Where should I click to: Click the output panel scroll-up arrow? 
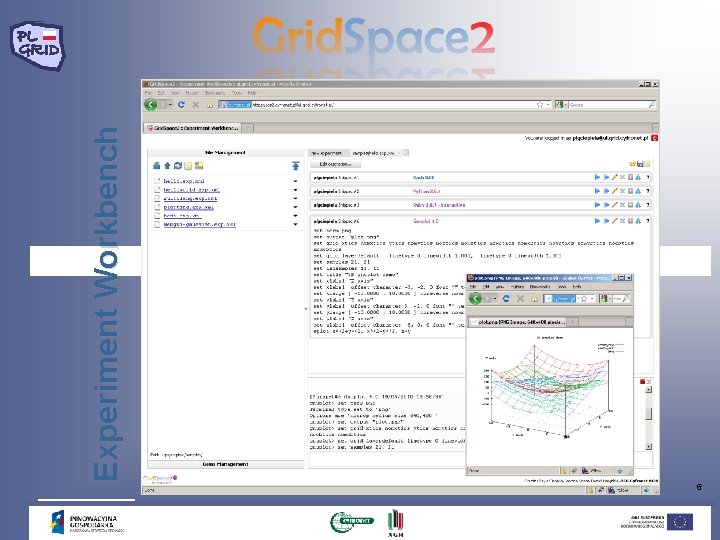tap(649, 389)
